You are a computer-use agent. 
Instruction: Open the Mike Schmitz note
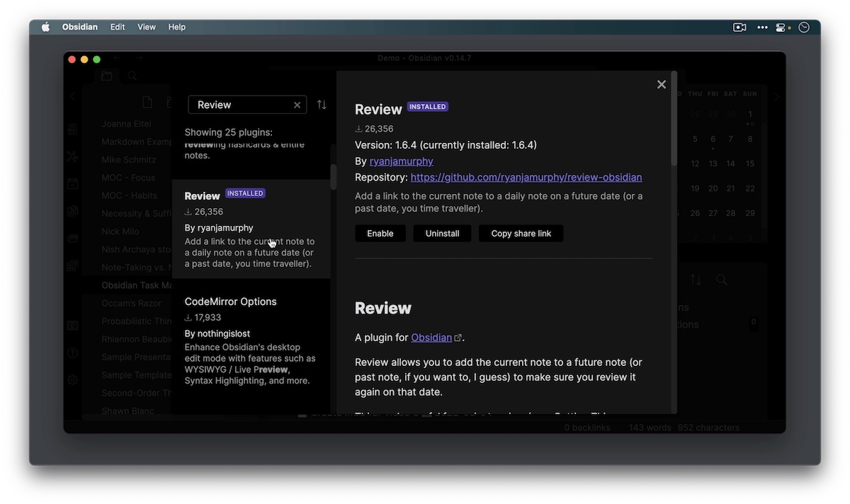(x=129, y=159)
